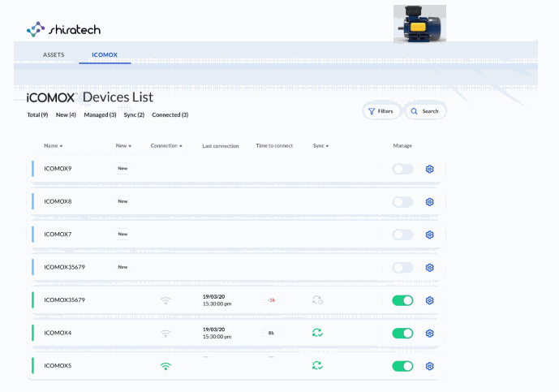
Task: Select the ICOMOX tab
Action: coord(105,55)
